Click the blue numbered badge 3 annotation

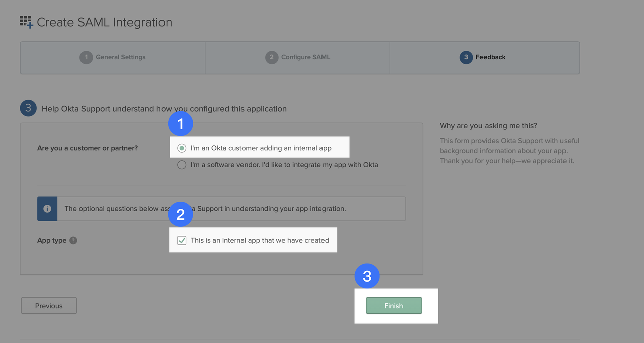pos(367,276)
